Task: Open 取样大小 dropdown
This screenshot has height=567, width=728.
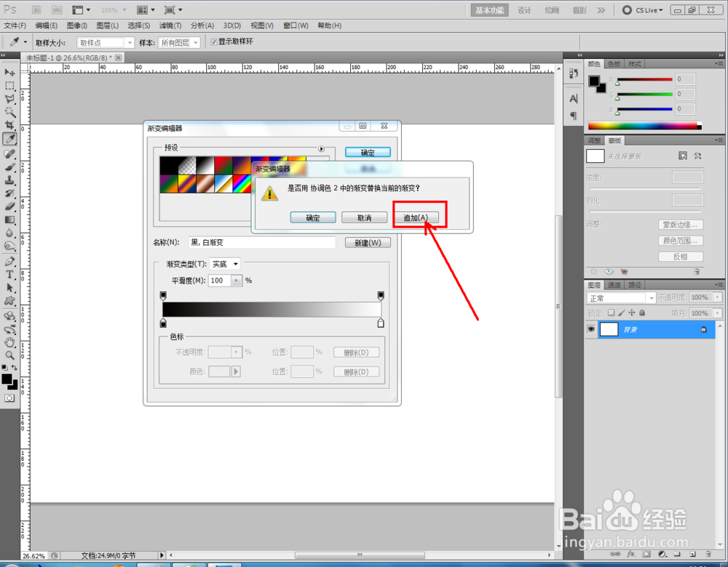Action: click(x=106, y=43)
